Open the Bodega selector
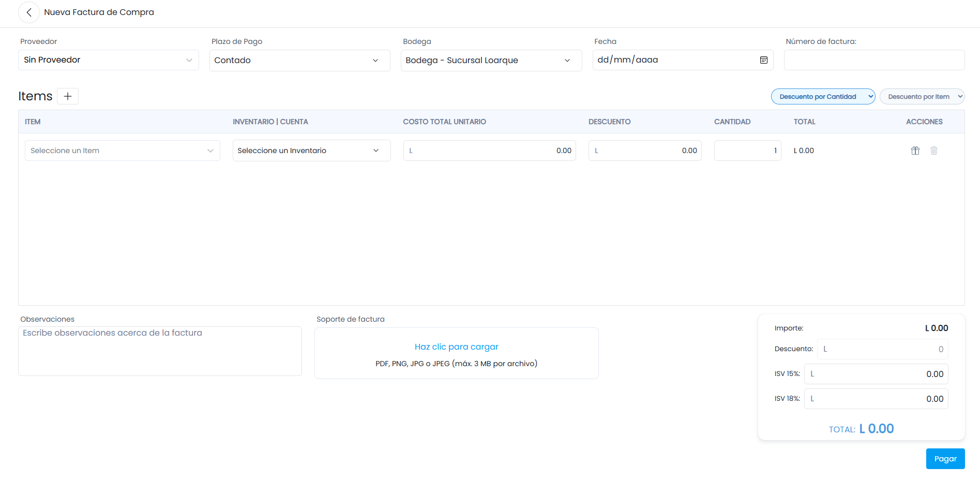 point(491,61)
